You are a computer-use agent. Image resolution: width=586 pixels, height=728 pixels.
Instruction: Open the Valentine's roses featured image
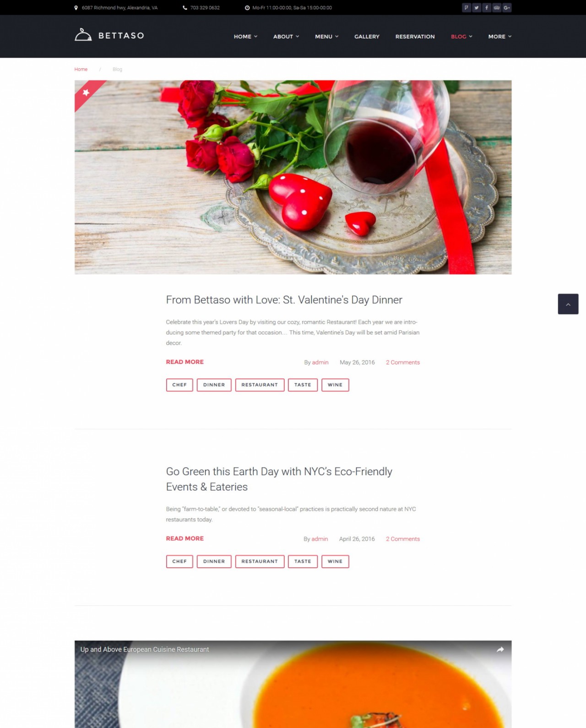pos(293,177)
